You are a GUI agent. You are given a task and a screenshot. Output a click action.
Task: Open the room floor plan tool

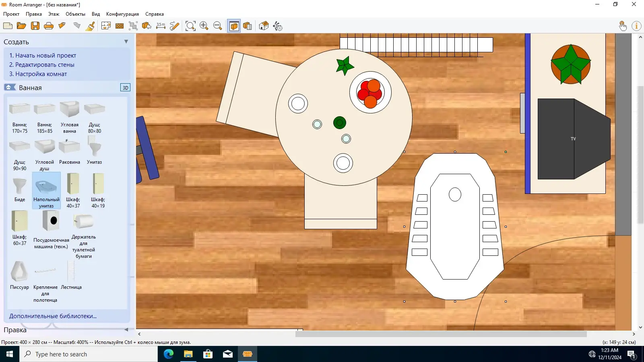pos(106,26)
